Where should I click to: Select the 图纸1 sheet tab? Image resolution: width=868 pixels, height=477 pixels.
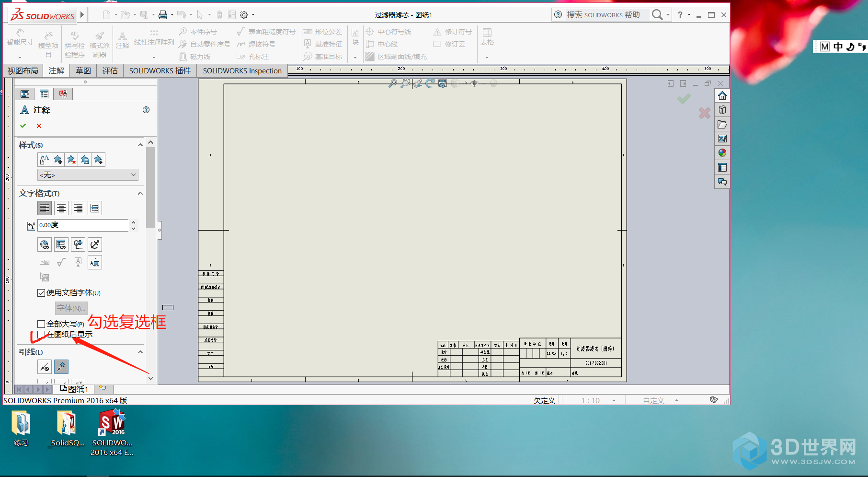click(x=74, y=389)
